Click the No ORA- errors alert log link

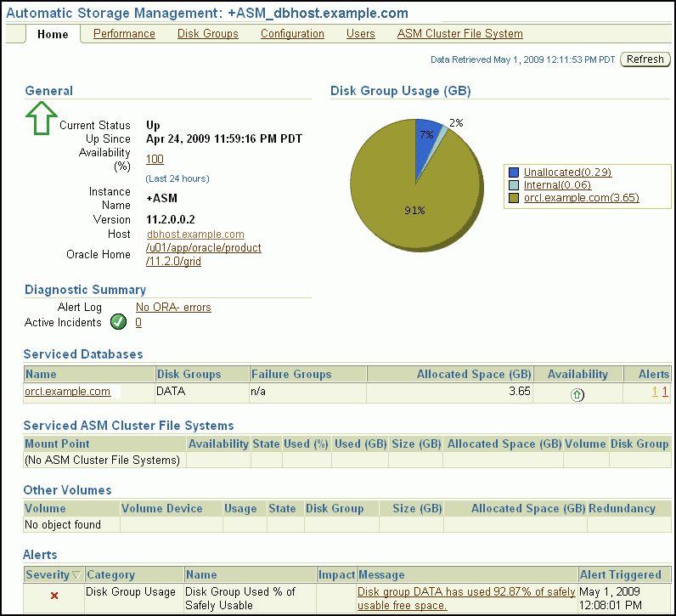(x=173, y=308)
